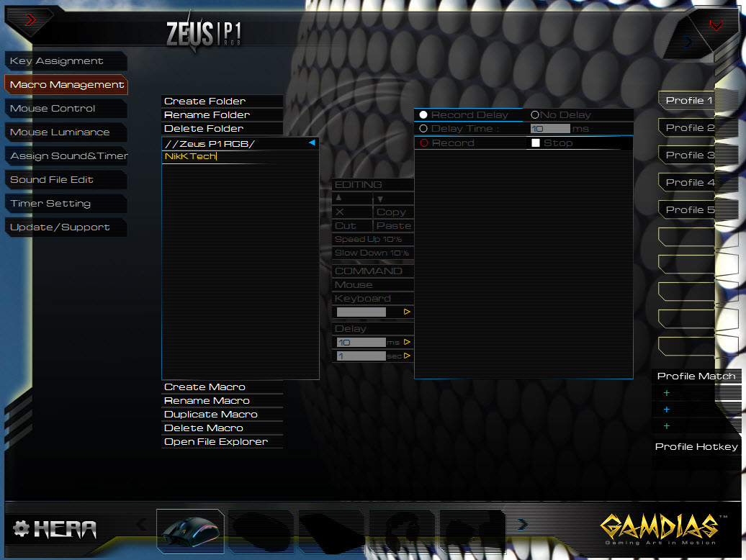Click the Gamdias logo
Viewport: 746px width, 560px height.
coord(662,528)
